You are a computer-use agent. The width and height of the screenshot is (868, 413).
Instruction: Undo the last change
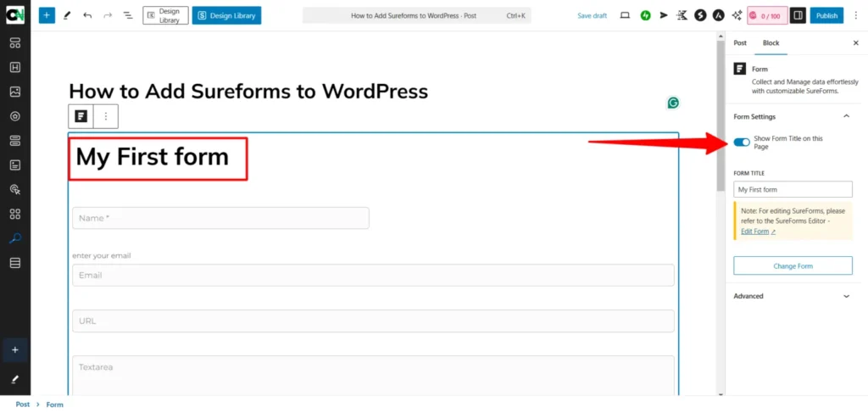[87, 15]
